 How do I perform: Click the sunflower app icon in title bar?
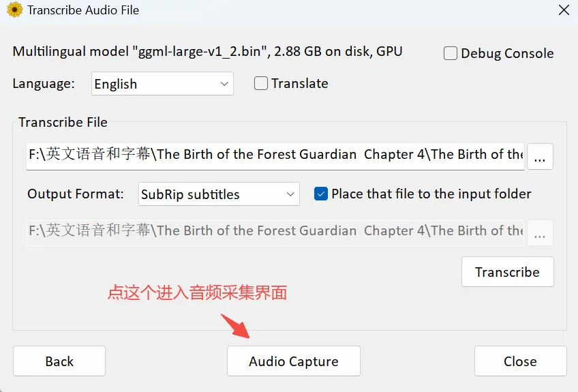(15, 10)
